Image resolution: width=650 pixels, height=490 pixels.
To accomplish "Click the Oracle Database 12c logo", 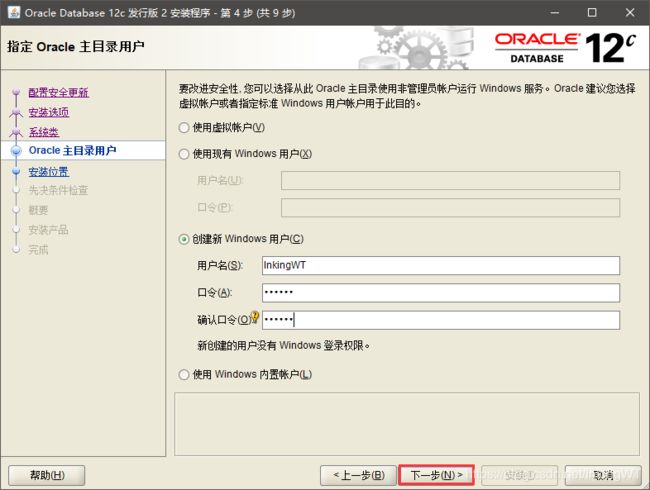I will (x=565, y=48).
